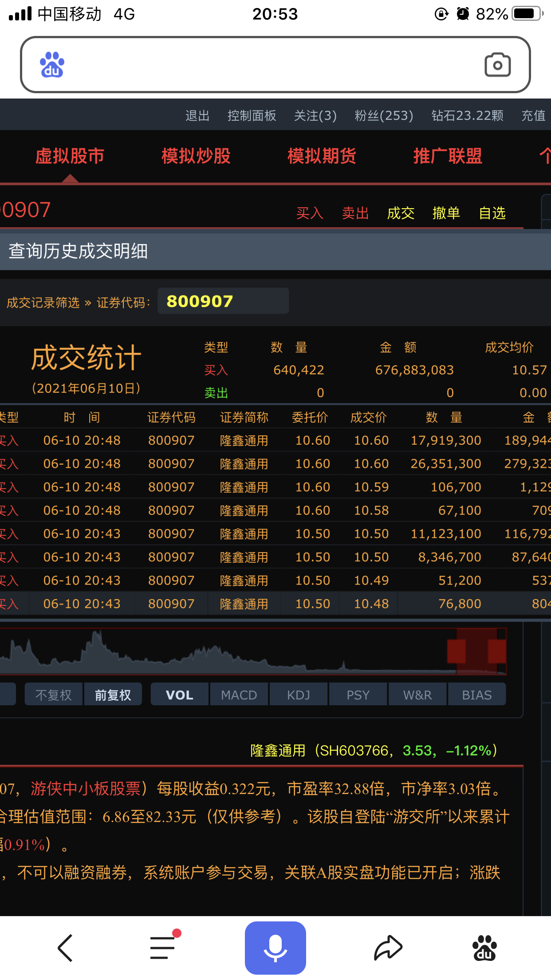551x980 pixels.
Task: View 粉丝(253) followers list
Action: tap(384, 116)
